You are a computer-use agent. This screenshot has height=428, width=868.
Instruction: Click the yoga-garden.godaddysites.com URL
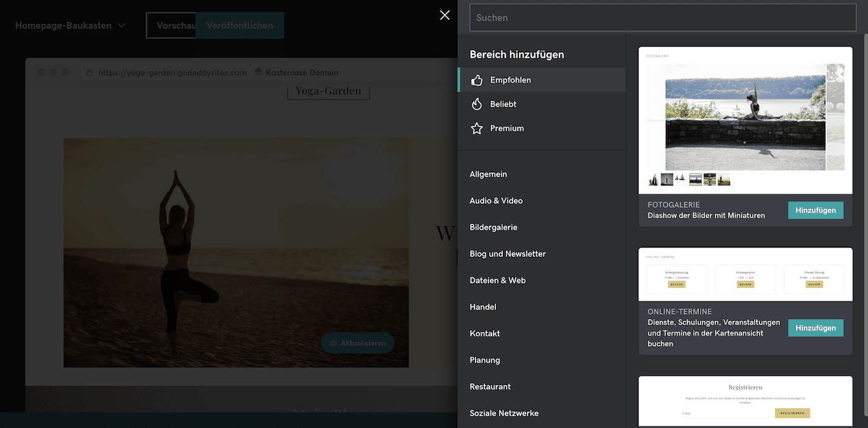click(172, 72)
